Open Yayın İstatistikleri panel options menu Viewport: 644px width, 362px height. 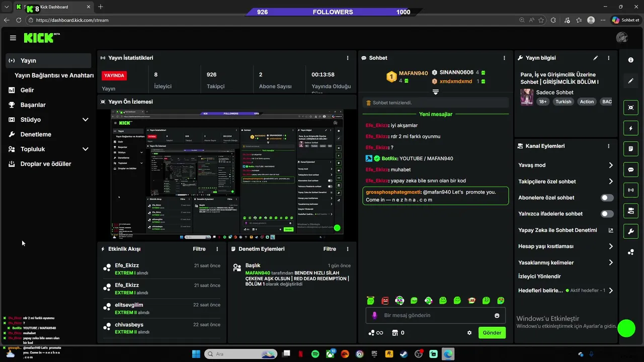[347, 58]
